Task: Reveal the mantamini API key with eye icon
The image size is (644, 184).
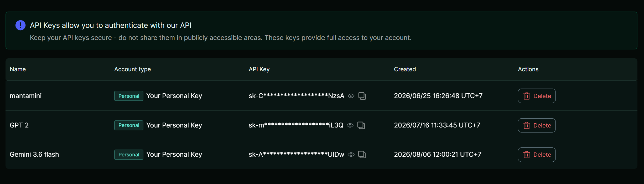Action: click(x=351, y=96)
